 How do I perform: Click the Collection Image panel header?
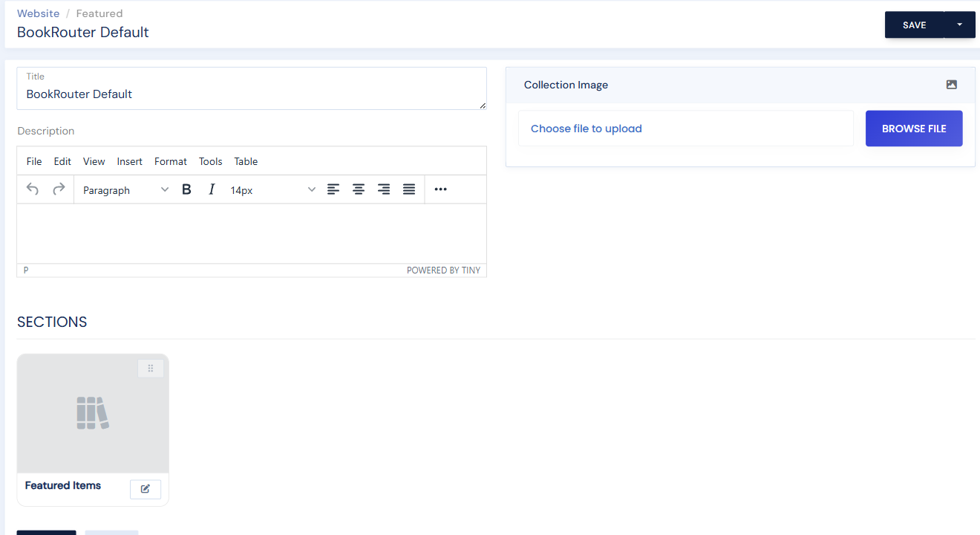[x=740, y=85]
